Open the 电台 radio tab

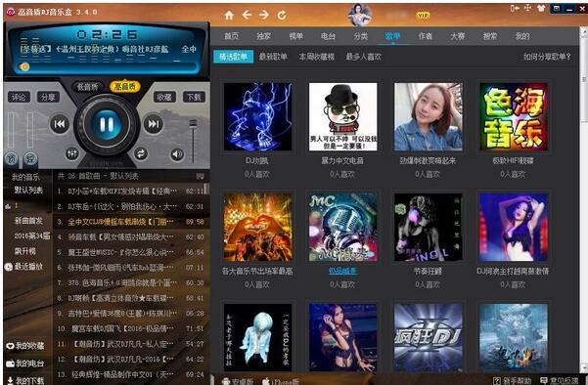(328, 36)
